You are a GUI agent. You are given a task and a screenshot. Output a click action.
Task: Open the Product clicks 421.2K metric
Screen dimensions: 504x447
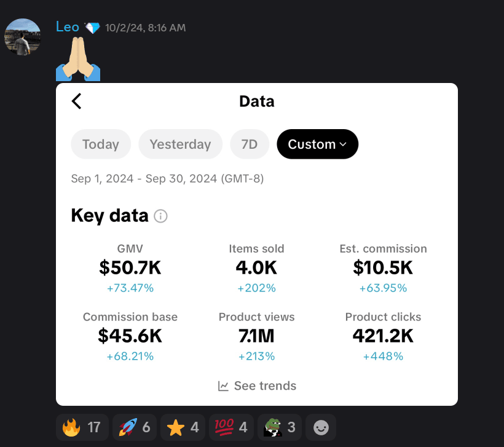click(383, 336)
